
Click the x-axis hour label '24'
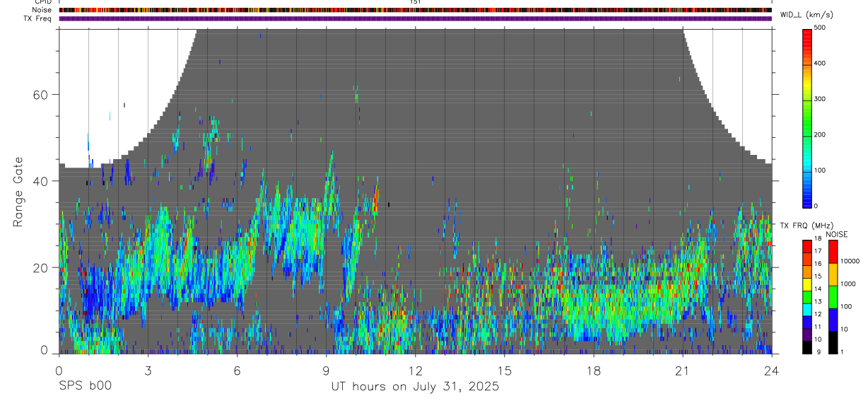point(772,370)
